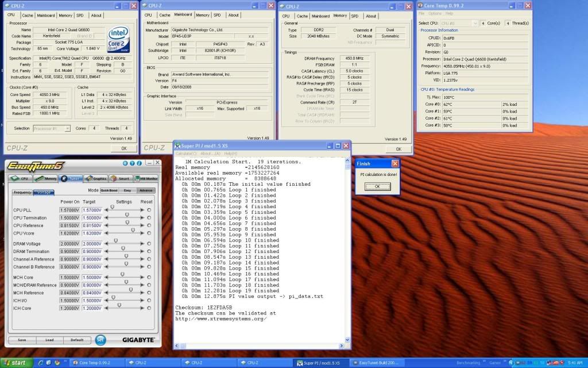The width and height of the screenshot is (588, 368).
Task: Click the Default button in EasyTune6
Action: point(77,340)
